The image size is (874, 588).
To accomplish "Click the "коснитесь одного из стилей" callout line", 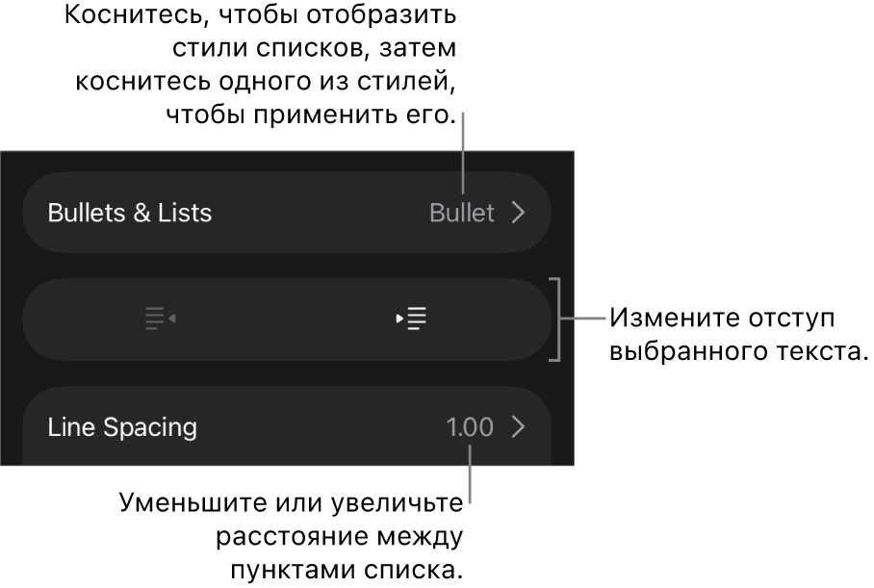I will [x=266, y=82].
